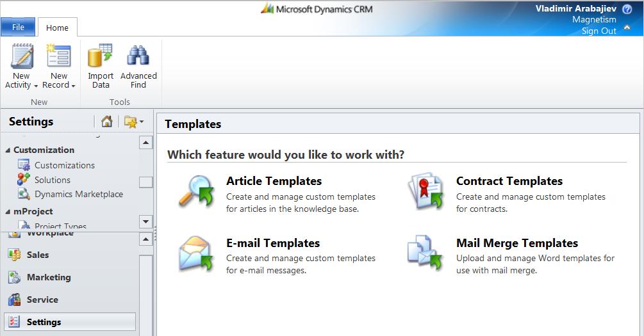Open the favorites star folder icon
644x336 pixels.
131,122
